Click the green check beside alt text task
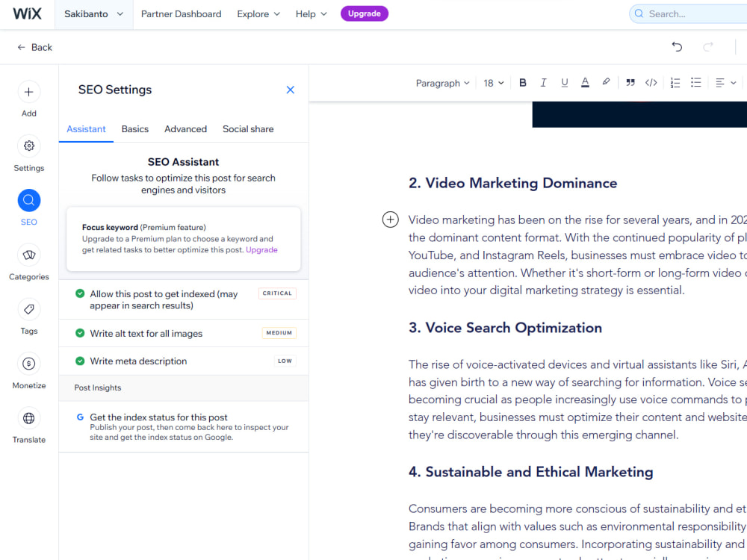 (80, 333)
